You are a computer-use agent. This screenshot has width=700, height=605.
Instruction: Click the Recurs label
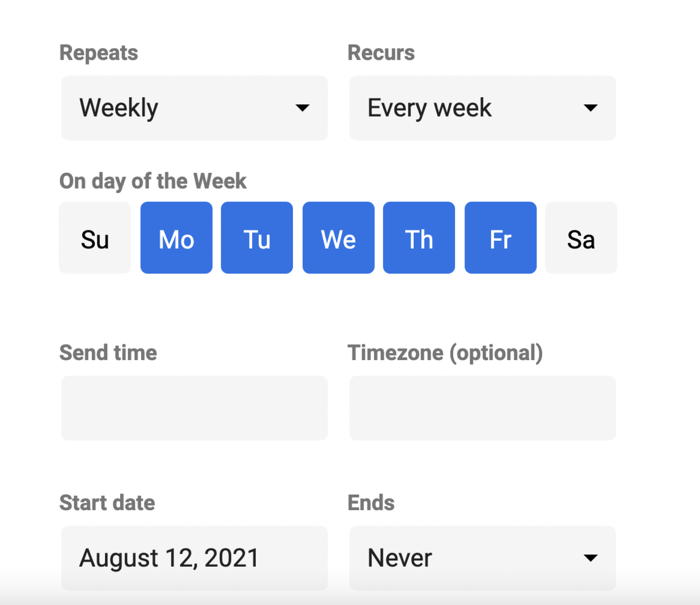tap(381, 52)
